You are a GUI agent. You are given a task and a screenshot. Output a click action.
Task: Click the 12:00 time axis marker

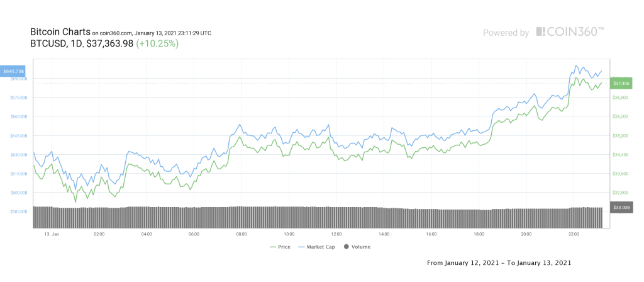336,234
